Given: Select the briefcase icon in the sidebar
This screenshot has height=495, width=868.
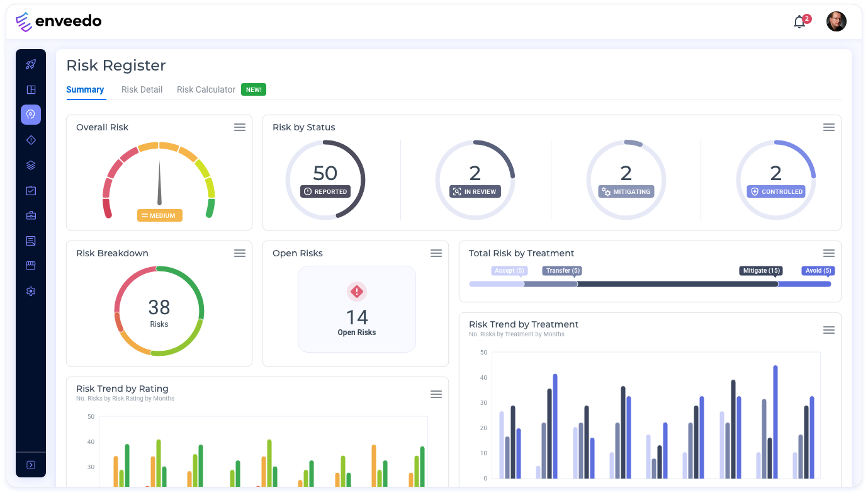Looking at the screenshot, I should pyautogui.click(x=30, y=215).
